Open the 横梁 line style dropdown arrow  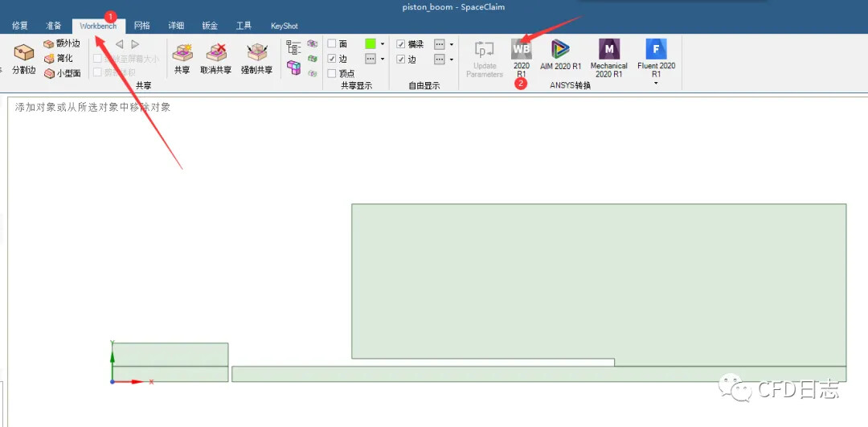pos(452,44)
